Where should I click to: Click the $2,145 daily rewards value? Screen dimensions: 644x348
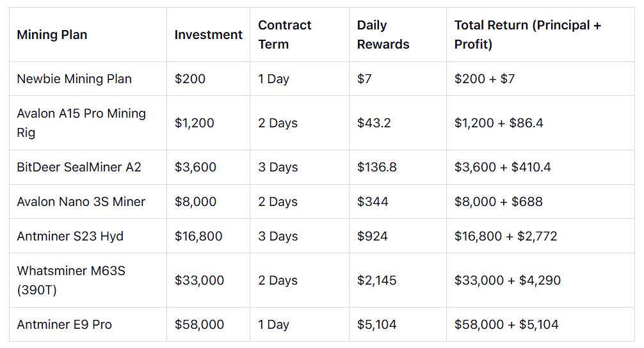point(376,280)
